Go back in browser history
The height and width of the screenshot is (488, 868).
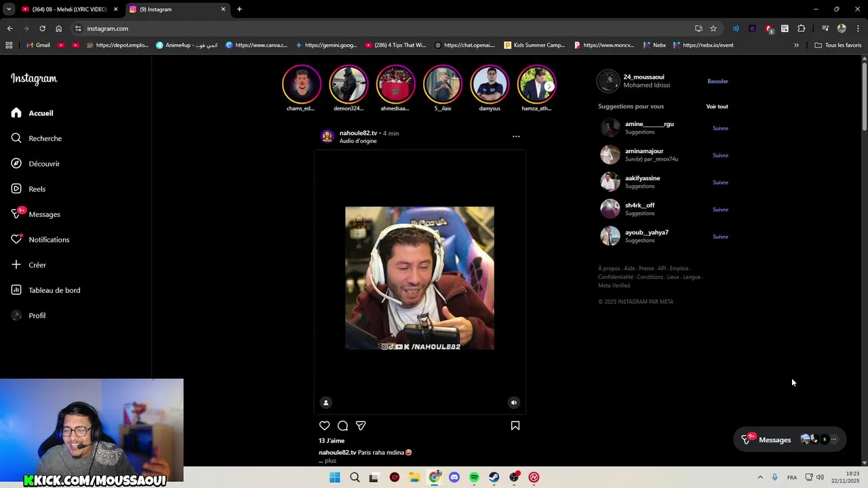(x=9, y=28)
